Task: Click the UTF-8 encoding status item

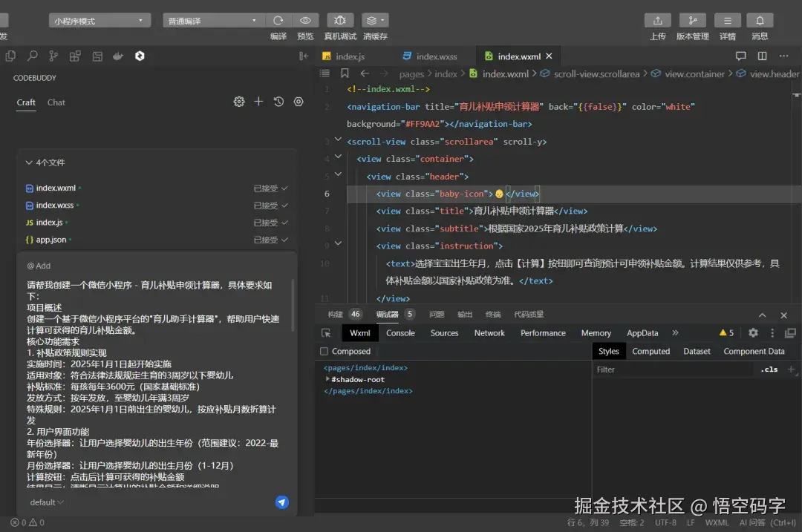Action: 665,523
